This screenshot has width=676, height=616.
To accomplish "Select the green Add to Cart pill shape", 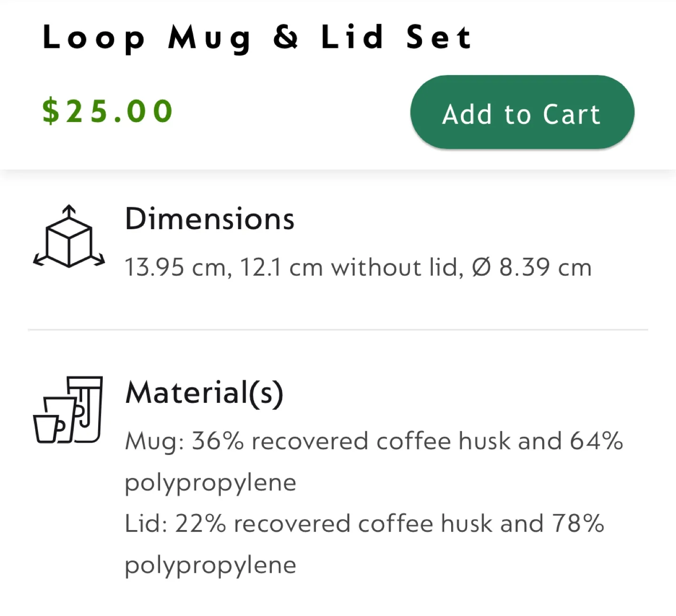I will pos(522,113).
